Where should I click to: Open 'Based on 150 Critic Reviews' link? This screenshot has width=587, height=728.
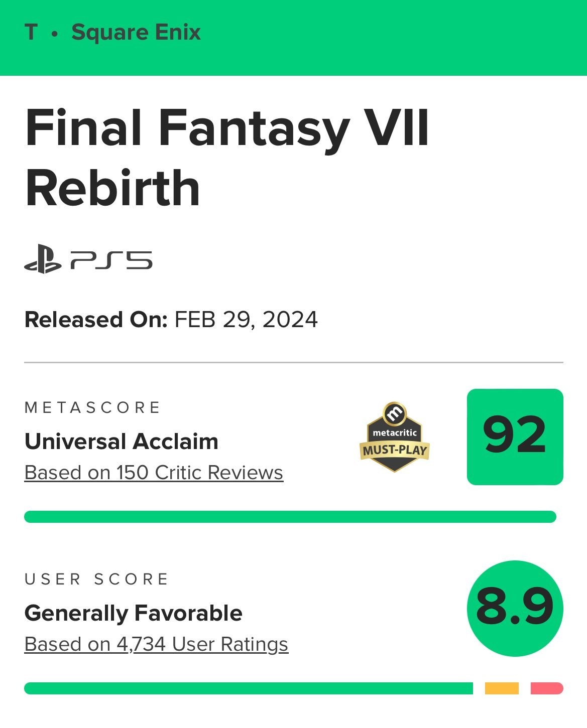coord(154,473)
